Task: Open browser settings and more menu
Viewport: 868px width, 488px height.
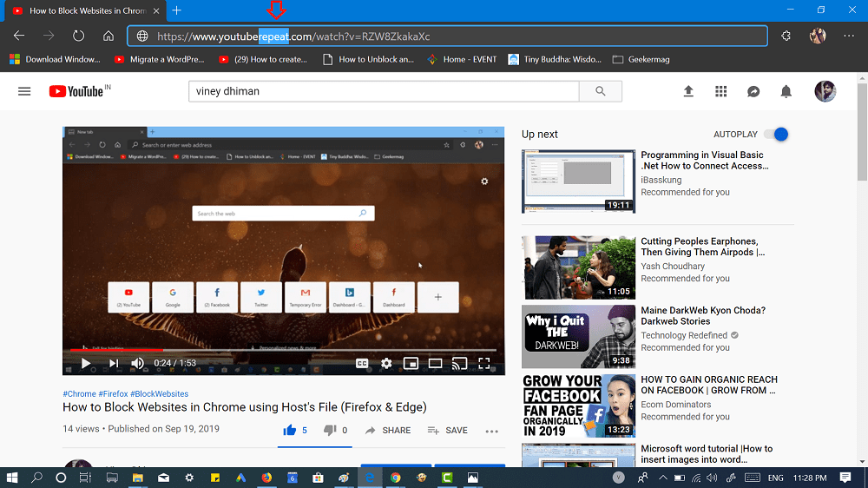Action: click(x=849, y=36)
